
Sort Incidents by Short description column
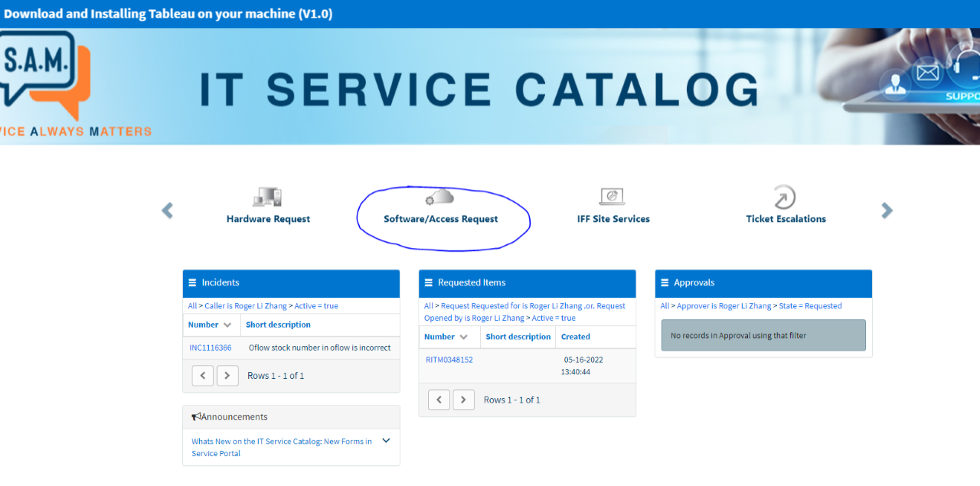[278, 325]
